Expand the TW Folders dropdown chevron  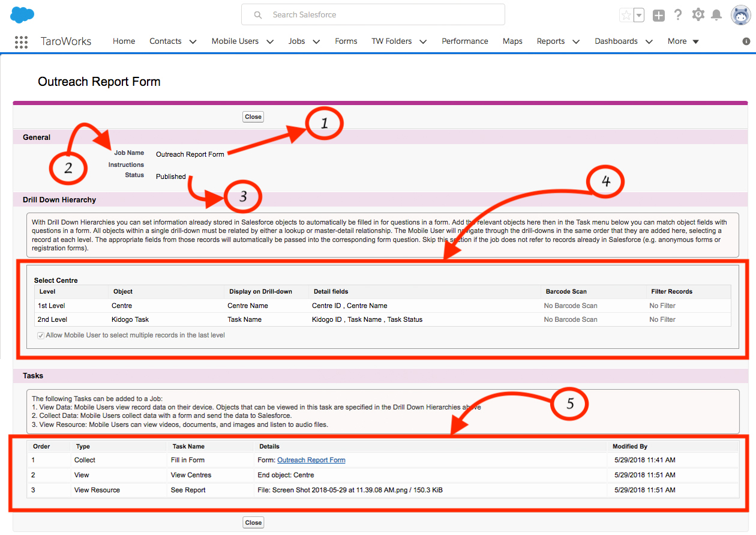pyautogui.click(x=423, y=41)
